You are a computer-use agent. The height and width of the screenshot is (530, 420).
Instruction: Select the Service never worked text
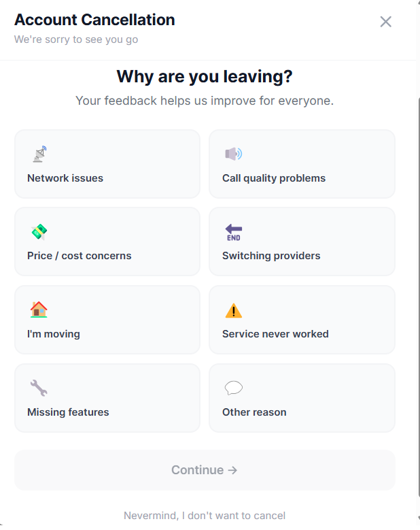click(x=275, y=334)
